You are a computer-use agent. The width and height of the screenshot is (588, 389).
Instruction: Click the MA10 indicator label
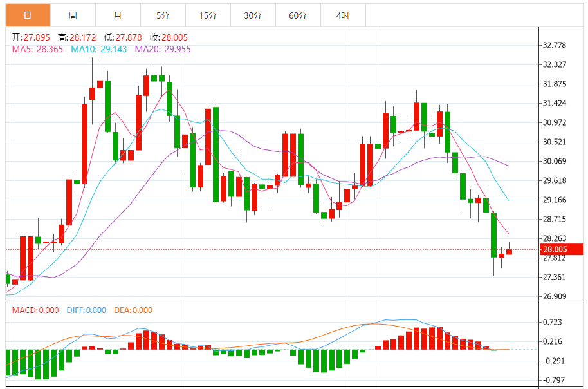coord(99,49)
